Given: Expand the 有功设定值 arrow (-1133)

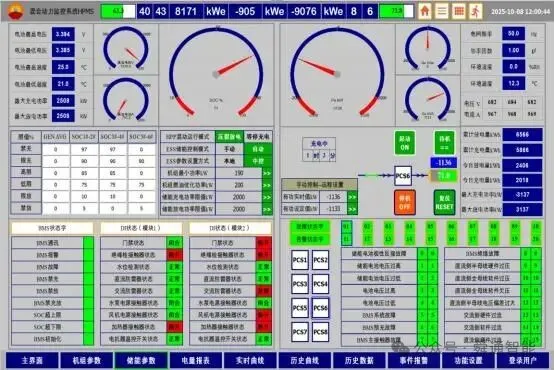Looking at the screenshot, I should point(352,209).
